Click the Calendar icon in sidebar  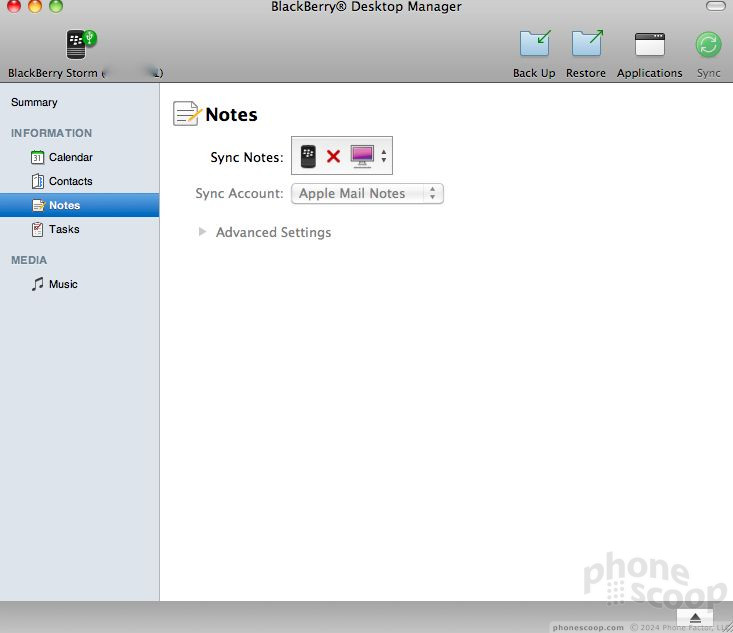pyautogui.click(x=37, y=157)
